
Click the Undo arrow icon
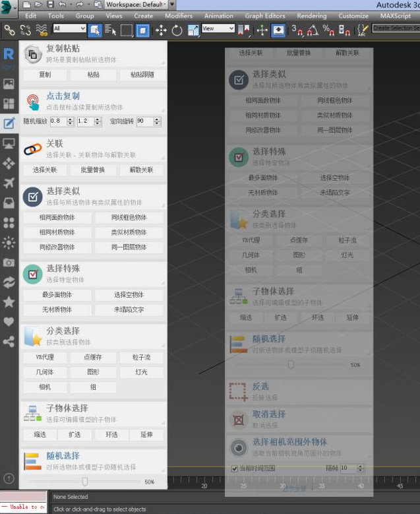pyautogui.click(x=62, y=5)
